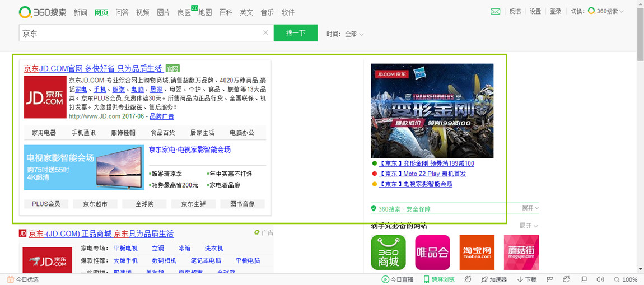Click the 图书音像 button

coord(242,204)
